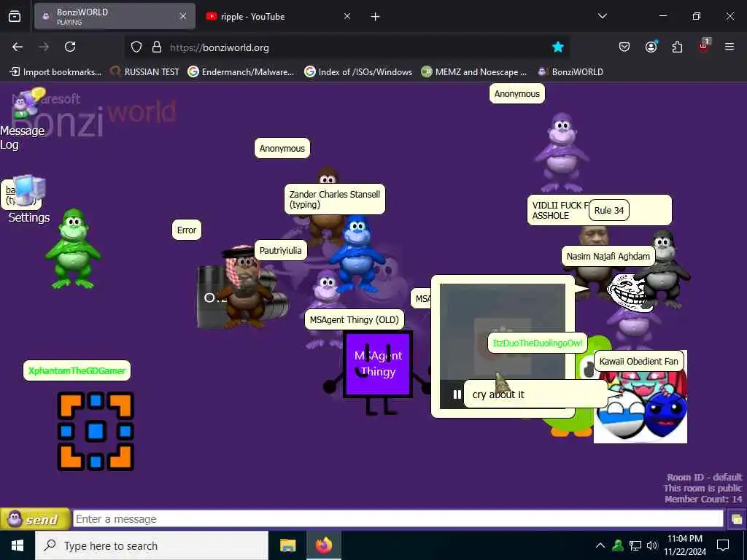This screenshot has width=747, height=560.
Task: Click the Rule 34 name tag
Action: tap(609, 211)
